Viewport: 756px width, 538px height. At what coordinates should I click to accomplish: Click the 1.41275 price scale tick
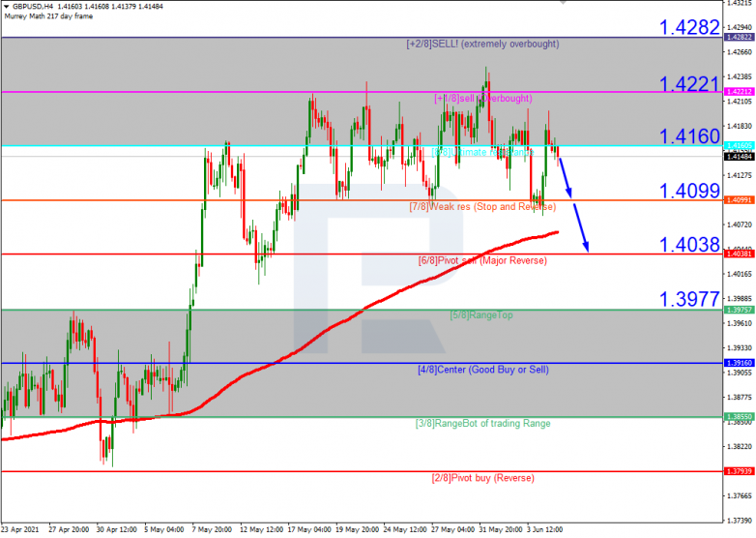(x=741, y=175)
